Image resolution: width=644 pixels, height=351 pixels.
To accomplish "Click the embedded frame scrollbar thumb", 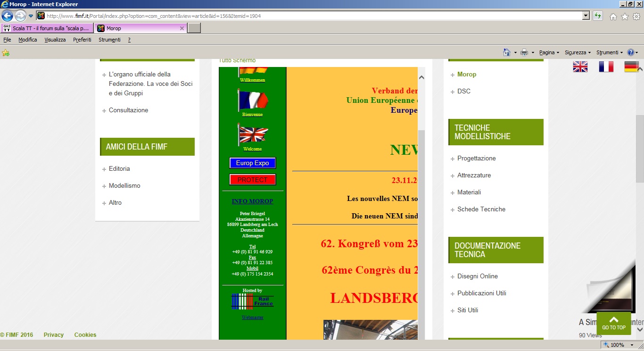I will tap(421, 234).
